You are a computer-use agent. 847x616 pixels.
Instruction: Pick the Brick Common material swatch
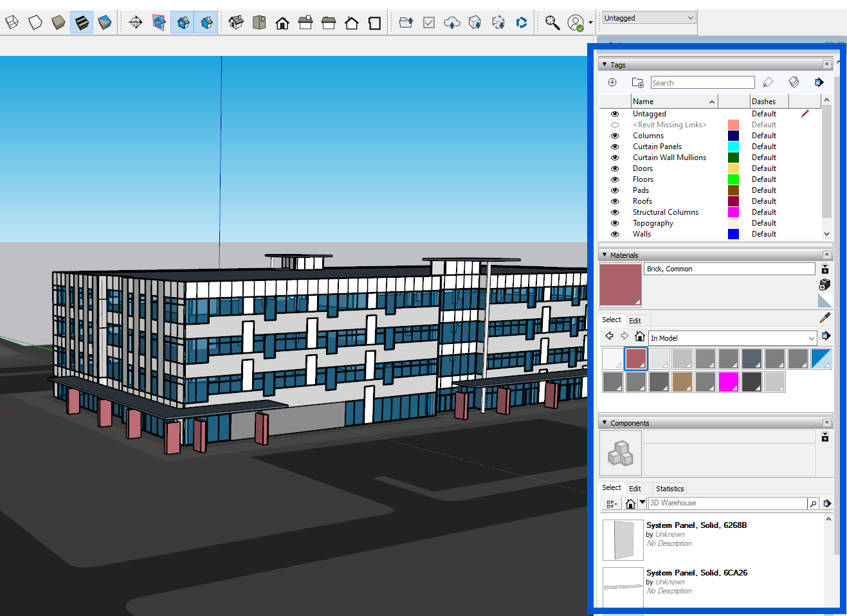[635, 358]
